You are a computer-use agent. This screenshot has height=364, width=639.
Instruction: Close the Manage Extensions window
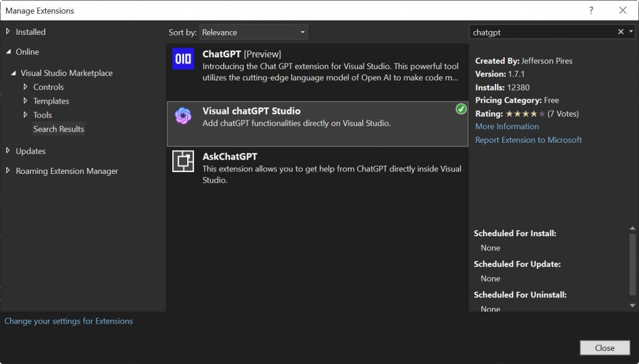(x=623, y=11)
